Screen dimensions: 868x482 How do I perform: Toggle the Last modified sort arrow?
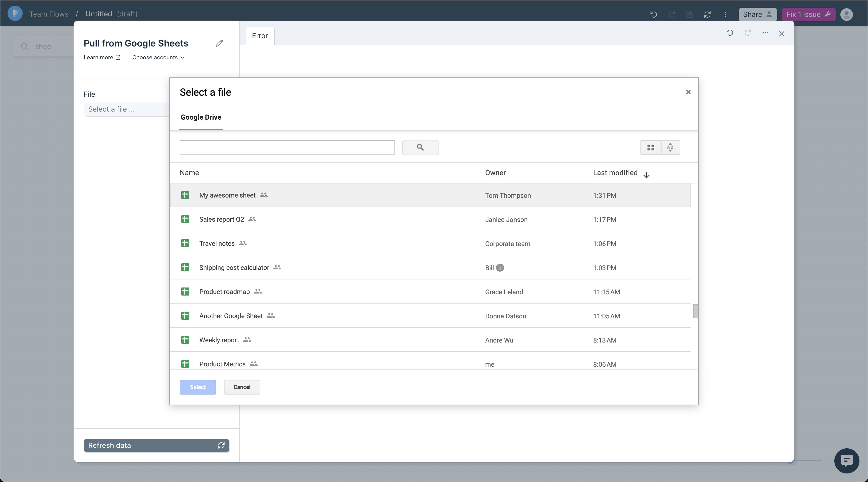click(x=646, y=175)
